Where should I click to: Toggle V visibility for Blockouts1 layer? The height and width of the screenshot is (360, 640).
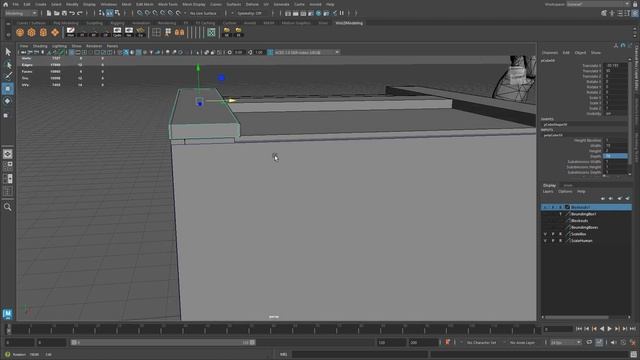tap(545, 207)
